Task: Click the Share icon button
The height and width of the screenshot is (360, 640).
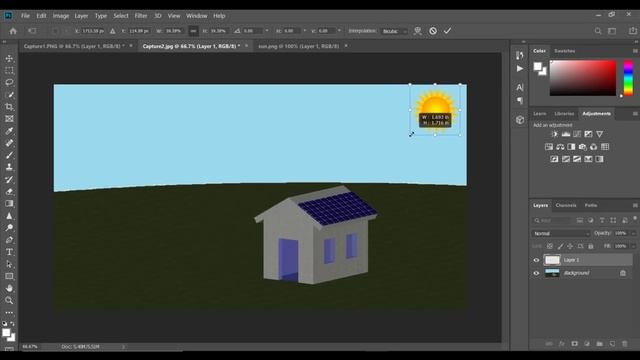Action: coord(632,31)
